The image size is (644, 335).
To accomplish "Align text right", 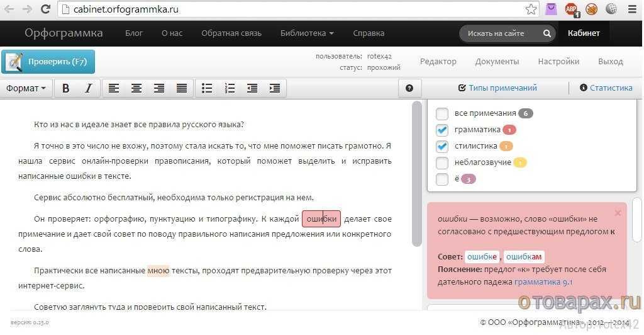I will coord(159,88).
